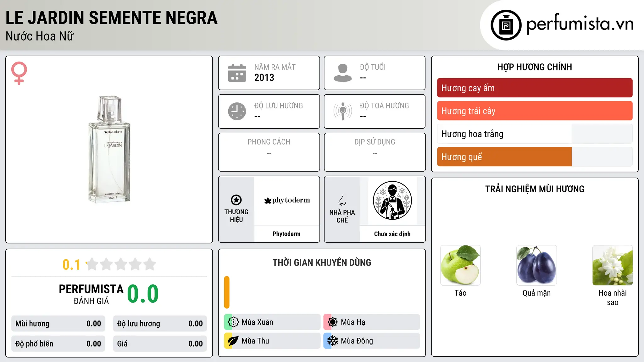This screenshot has height=362, width=644.
Task: Click the 0.1 user rating value
Action: pyautogui.click(x=71, y=265)
